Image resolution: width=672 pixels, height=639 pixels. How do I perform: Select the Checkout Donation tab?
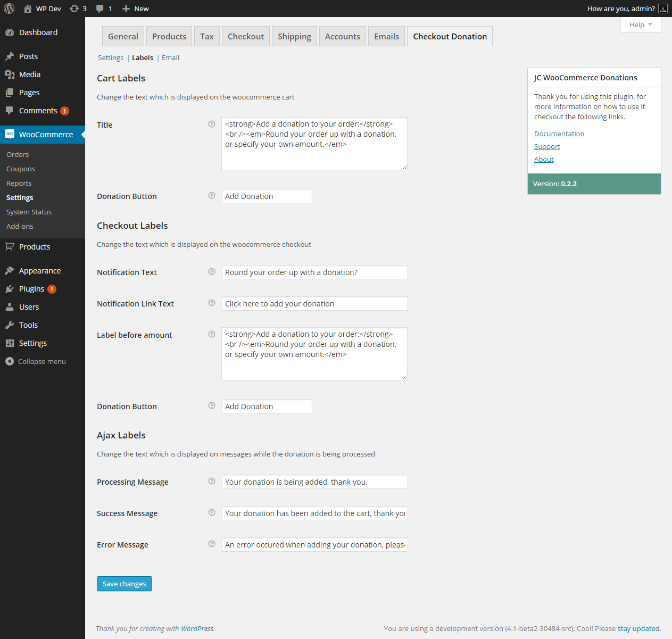point(450,36)
